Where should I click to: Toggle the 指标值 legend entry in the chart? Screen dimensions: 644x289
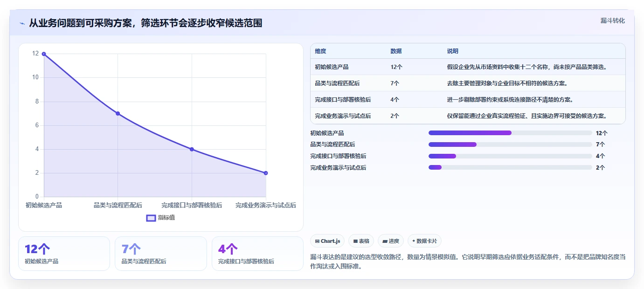pos(160,218)
